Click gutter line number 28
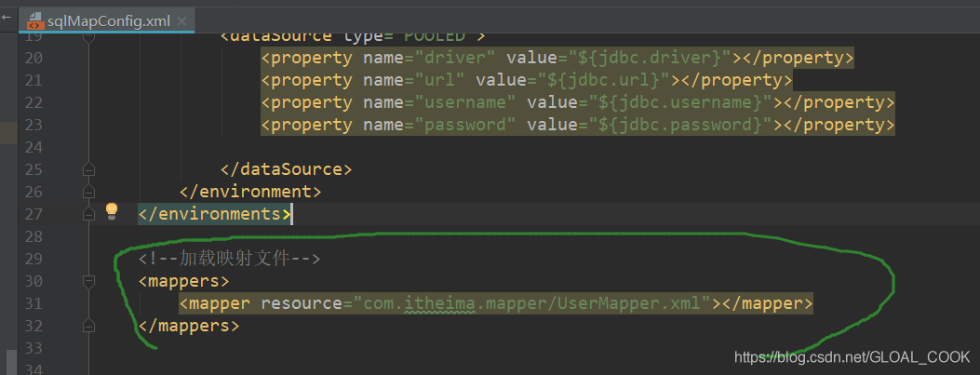Viewport: 980px width, 375px height. point(34,236)
